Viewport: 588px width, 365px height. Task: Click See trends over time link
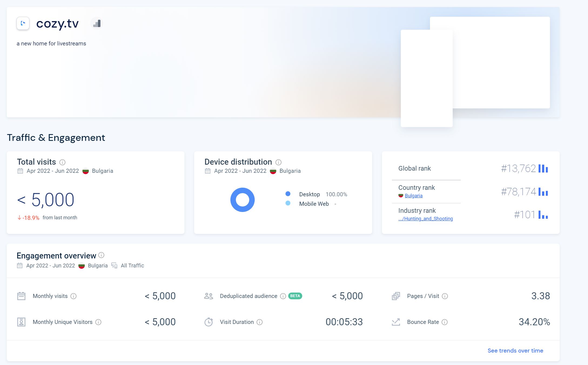515,351
